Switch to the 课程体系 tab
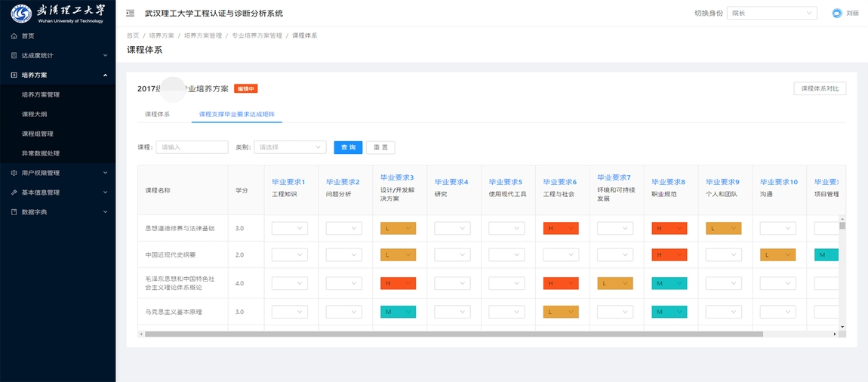Image resolution: width=868 pixels, height=382 pixels. (x=157, y=114)
